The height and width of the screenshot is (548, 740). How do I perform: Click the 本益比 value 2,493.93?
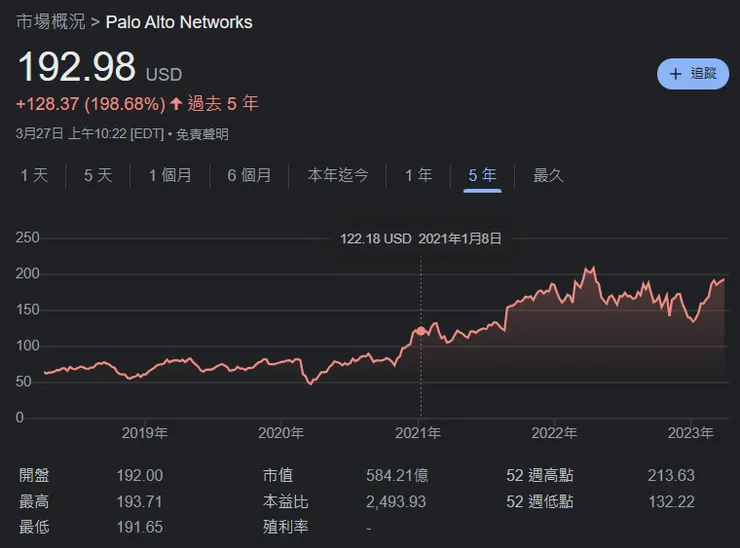click(396, 501)
